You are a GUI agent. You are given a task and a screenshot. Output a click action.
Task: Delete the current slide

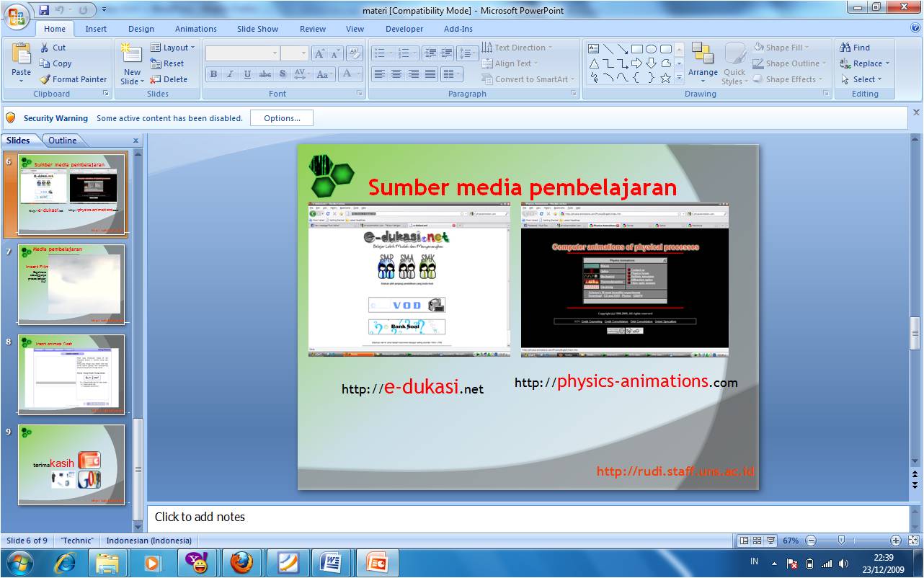169,79
